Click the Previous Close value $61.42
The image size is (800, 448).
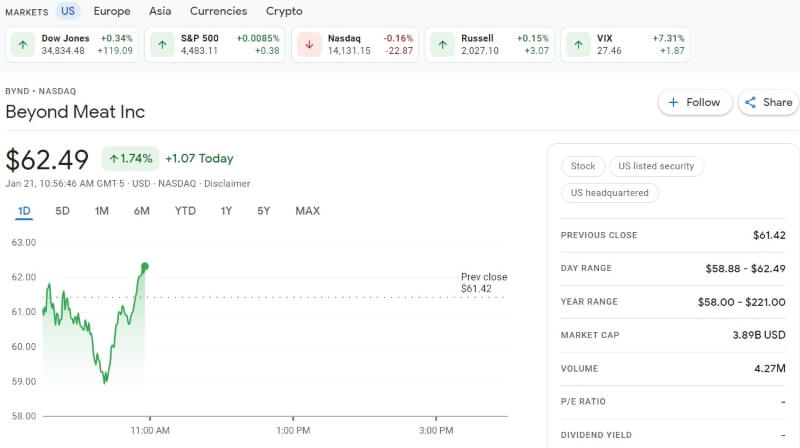[x=769, y=235]
